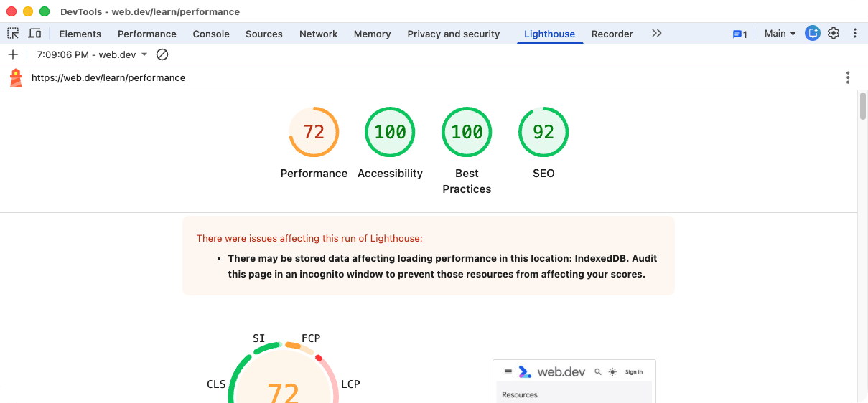Select the Lighthouse tab
The image size is (868, 403).
(x=550, y=34)
